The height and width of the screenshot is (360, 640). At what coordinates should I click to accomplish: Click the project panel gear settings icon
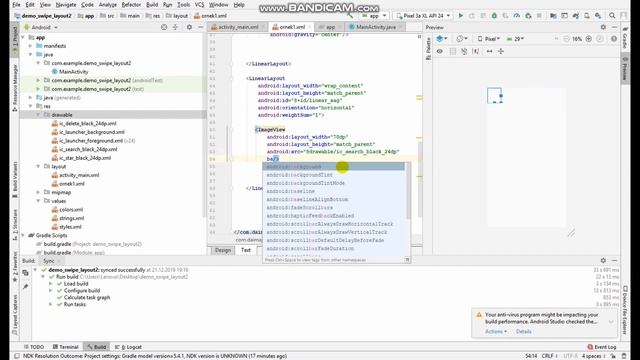[x=189, y=27]
